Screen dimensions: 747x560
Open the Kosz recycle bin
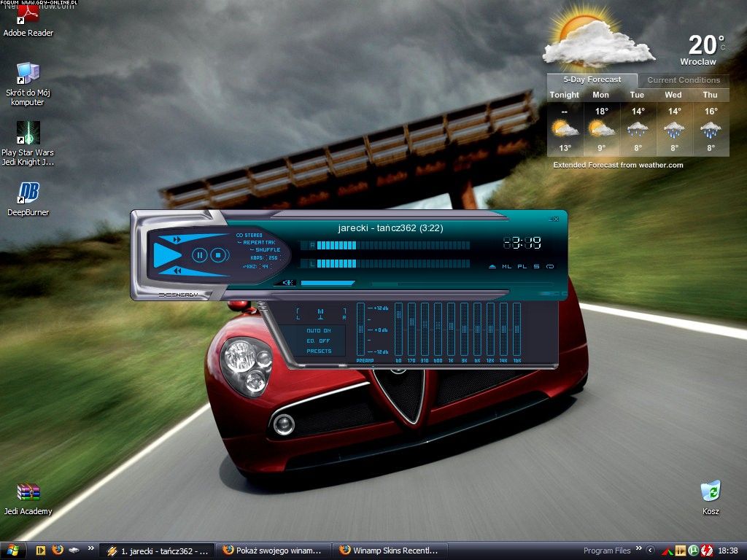tap(710, 497)
